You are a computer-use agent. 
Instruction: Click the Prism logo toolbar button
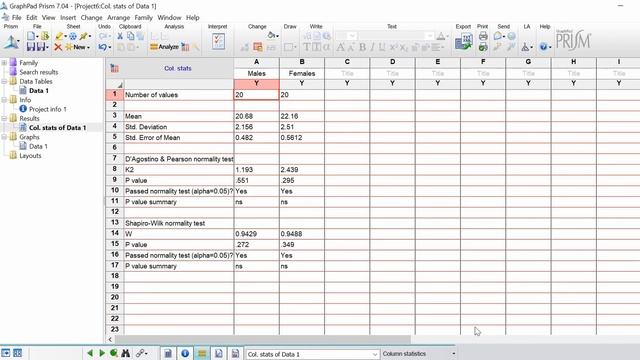[11, 42]
